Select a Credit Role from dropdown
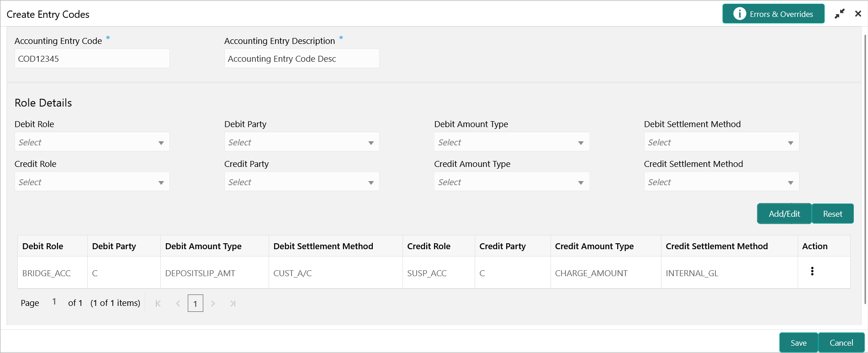868x353 pixels. (x=92, y=182)
